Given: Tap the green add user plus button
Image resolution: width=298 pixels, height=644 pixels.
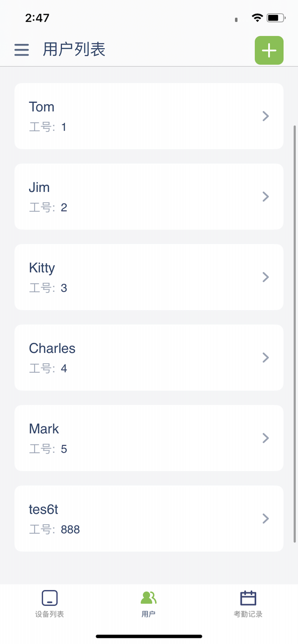Looking at the screenshot, I should 269,51.
